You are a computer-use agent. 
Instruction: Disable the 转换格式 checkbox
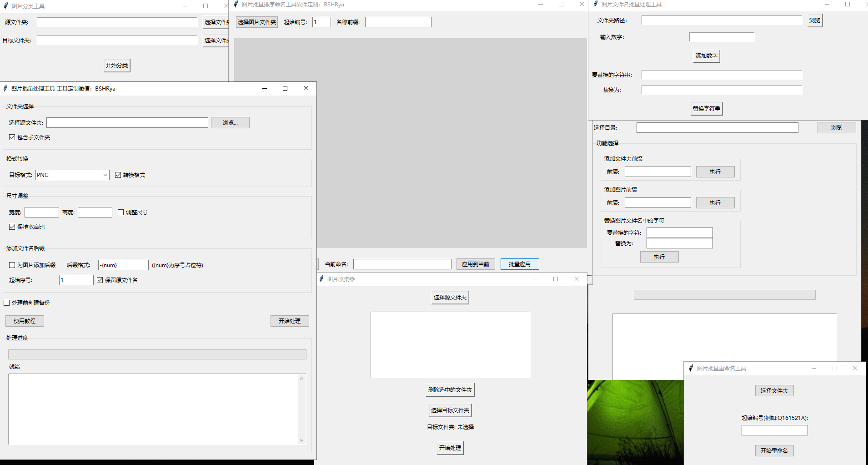click(118, 175)
